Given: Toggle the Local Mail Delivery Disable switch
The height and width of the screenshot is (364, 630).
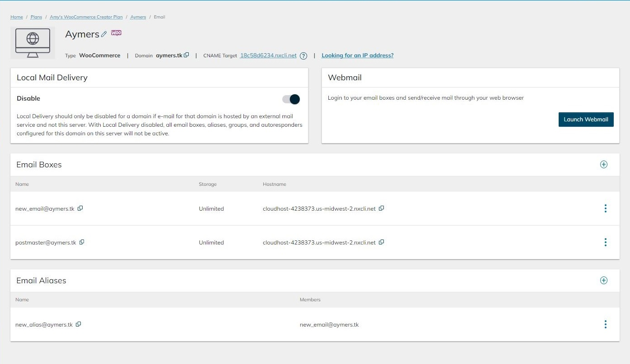Looking at the screenshot, I should coord(291,99).
